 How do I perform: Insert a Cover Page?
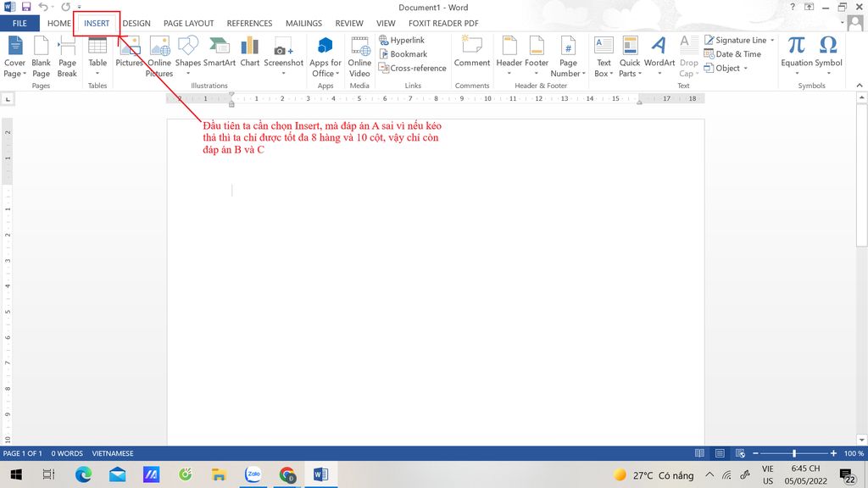tap(14, 57)
